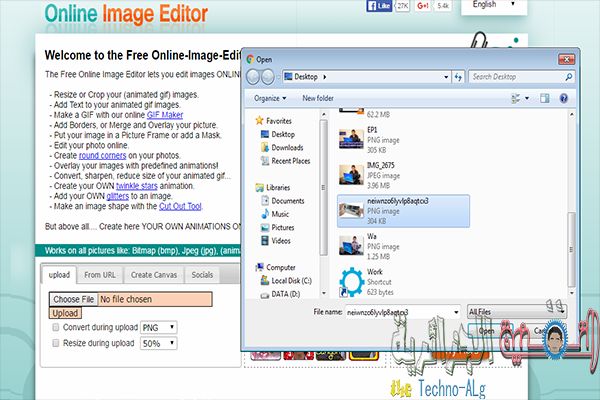
Task: Check Convert during upload checkbox
Action: (56, 327)
